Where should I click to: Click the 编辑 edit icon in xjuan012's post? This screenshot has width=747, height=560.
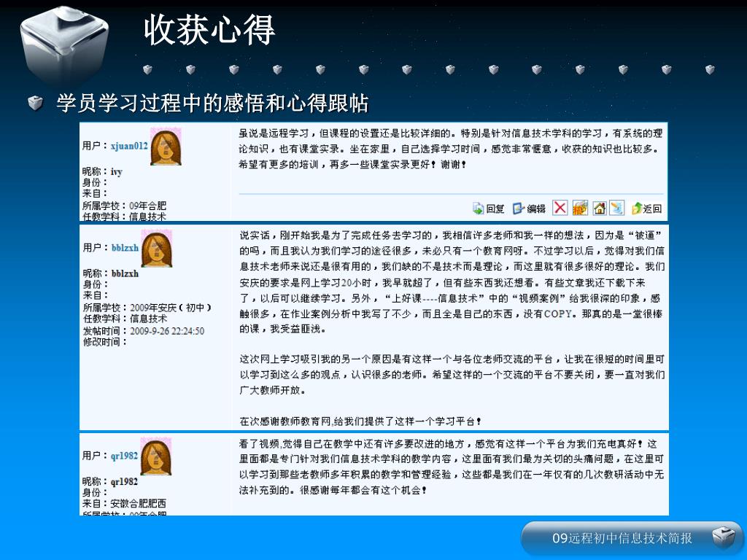[x=519, y=209]
